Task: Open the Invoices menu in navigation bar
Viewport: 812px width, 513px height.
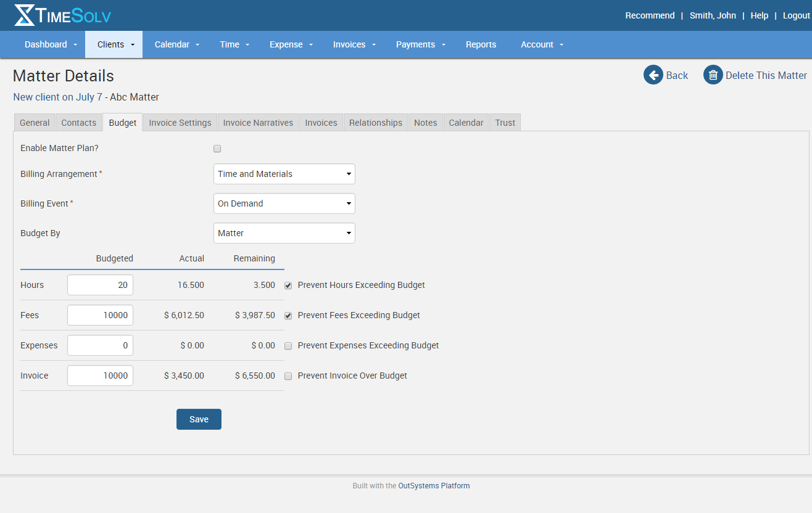Action: (x=354, y=44)
